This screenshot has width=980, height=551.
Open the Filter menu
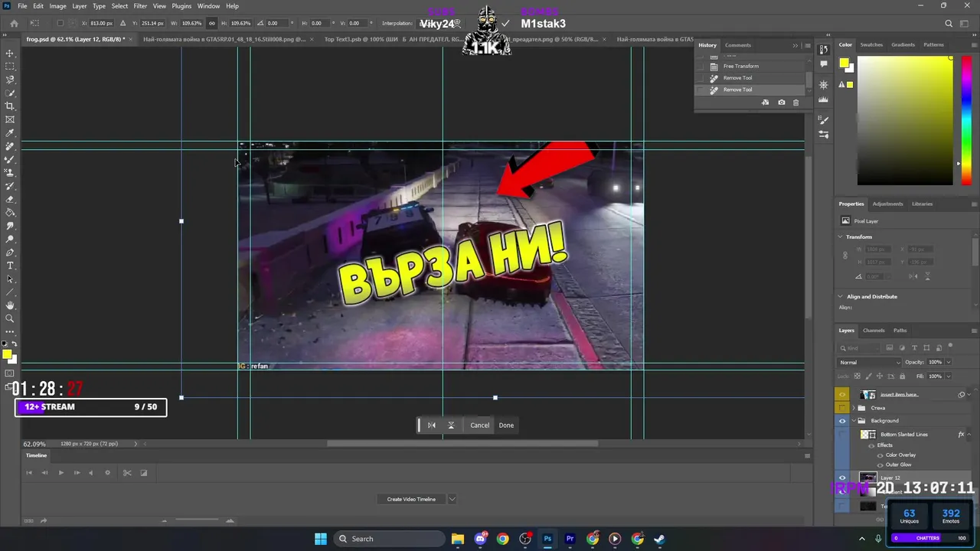tap(140, 6)
